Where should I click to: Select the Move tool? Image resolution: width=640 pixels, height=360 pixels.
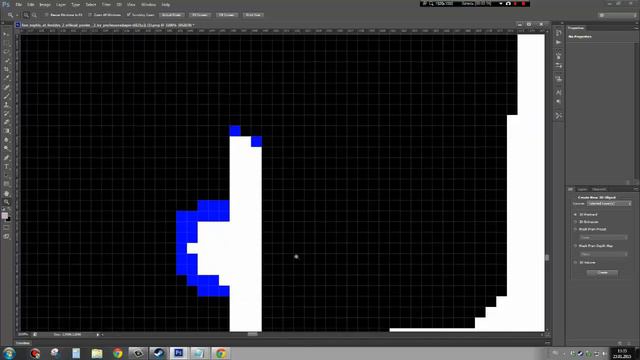(6, 34)
